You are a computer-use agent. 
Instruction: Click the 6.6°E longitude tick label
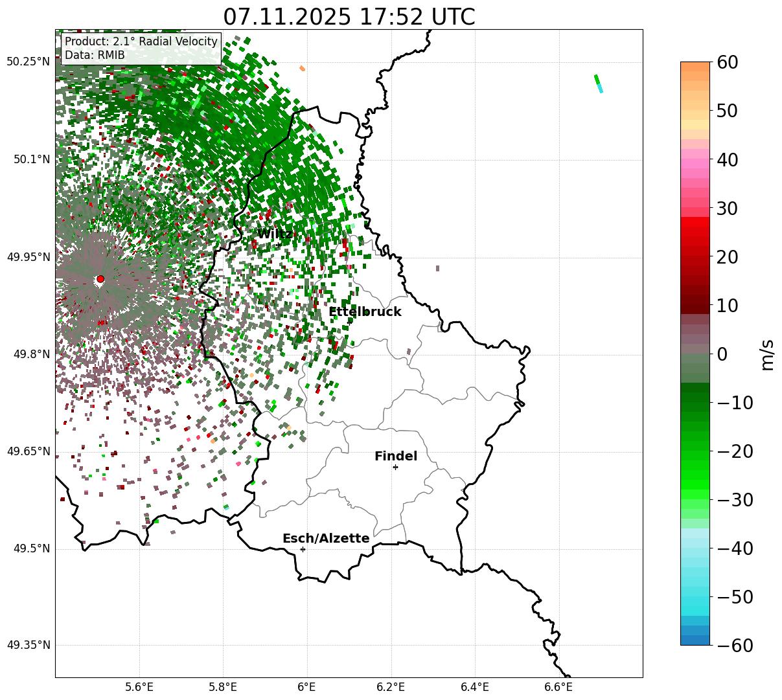(558, 687)
